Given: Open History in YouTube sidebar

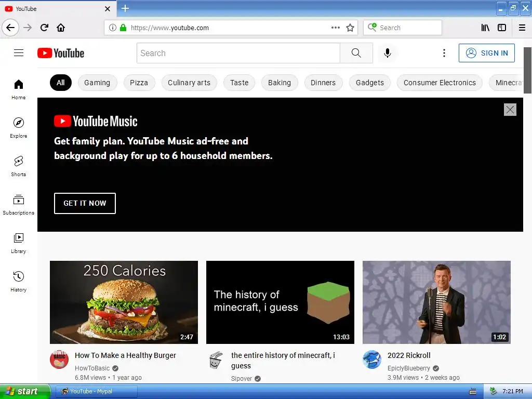Looking at the screenshot, I should (19, 282).
